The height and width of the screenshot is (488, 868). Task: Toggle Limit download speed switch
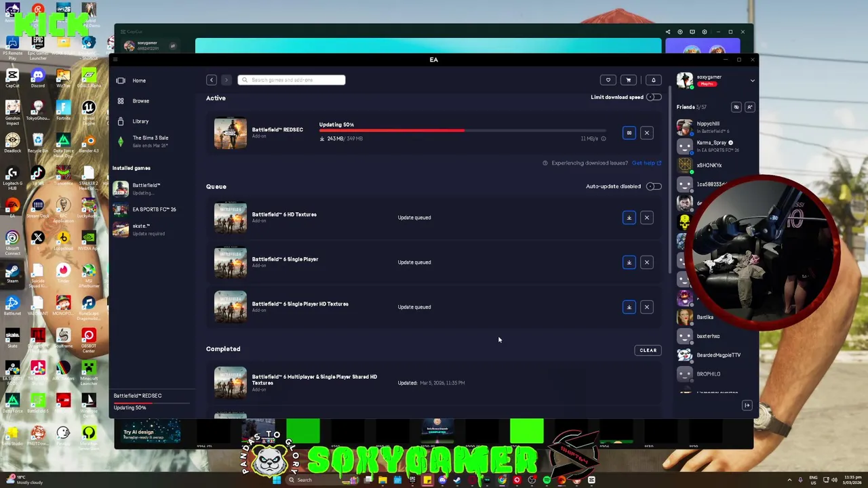tap(654, 97)
